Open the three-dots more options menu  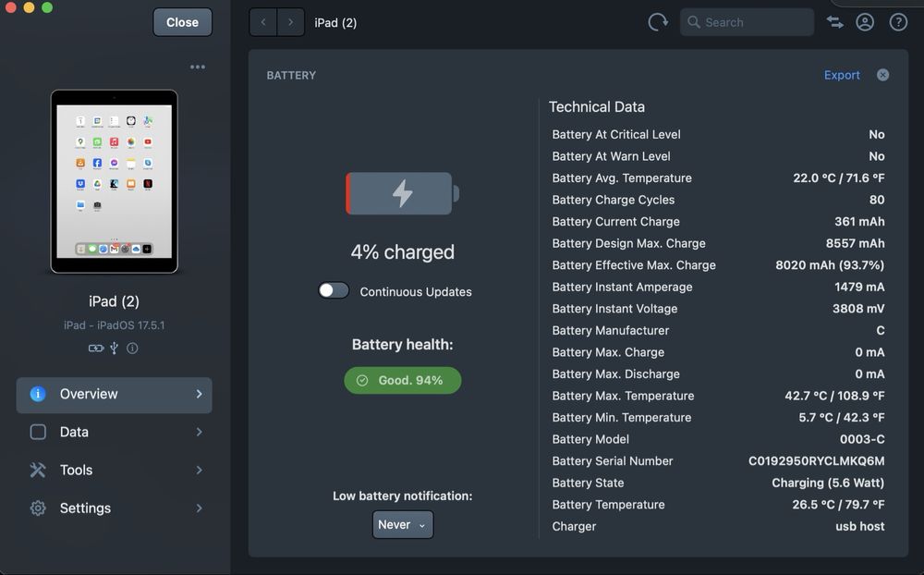tap(198, 67)
